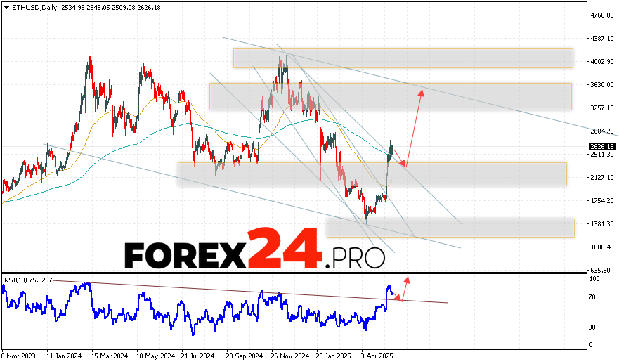Click the 4760.00 price axis label
Viewport: 619px width, 364px height.
coord(601,15)
